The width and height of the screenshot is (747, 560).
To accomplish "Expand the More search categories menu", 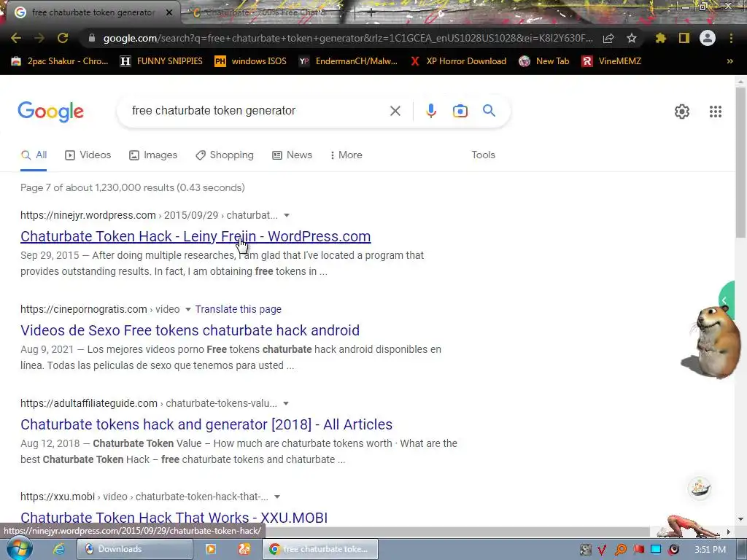I will tap(346, 155).
